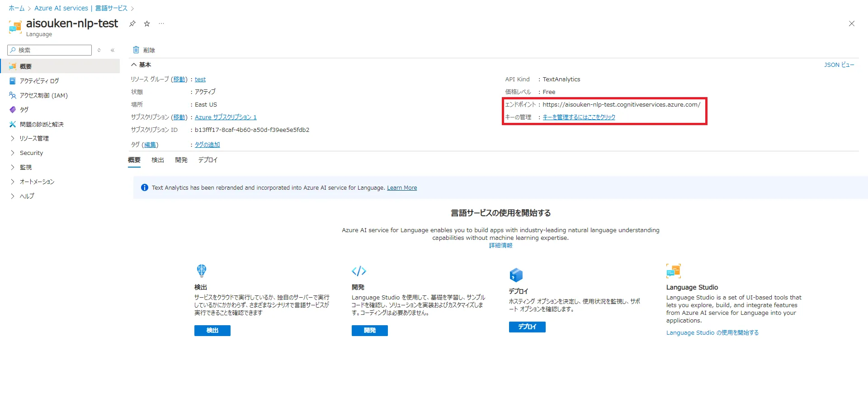Click キーを管理するにはここをクリック link

tap(579, 117)
